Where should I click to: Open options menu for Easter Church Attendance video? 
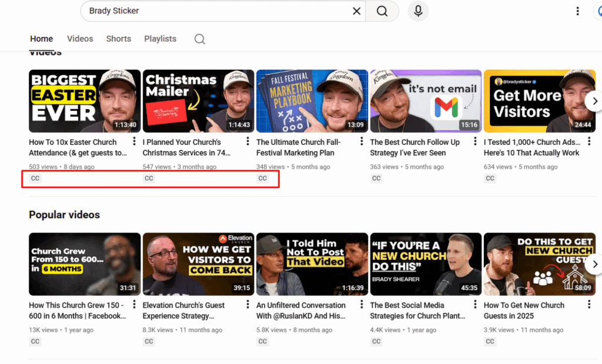click(x=135, y=142)
